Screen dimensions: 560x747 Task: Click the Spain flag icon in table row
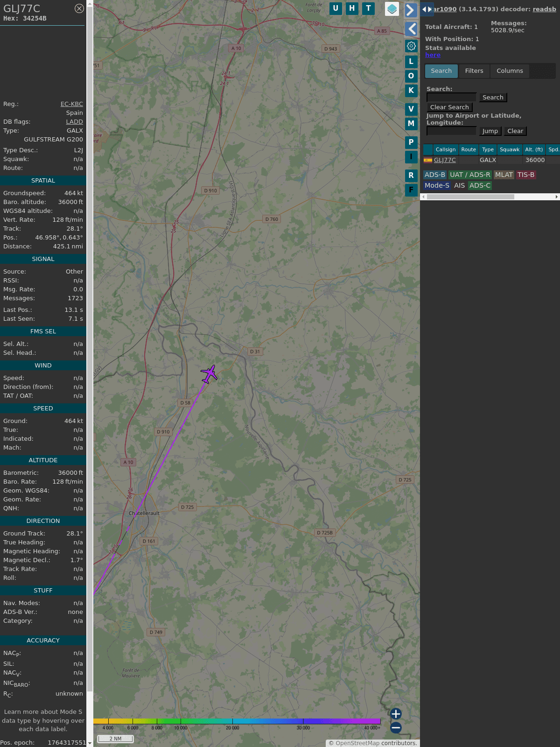pos(427,160)
